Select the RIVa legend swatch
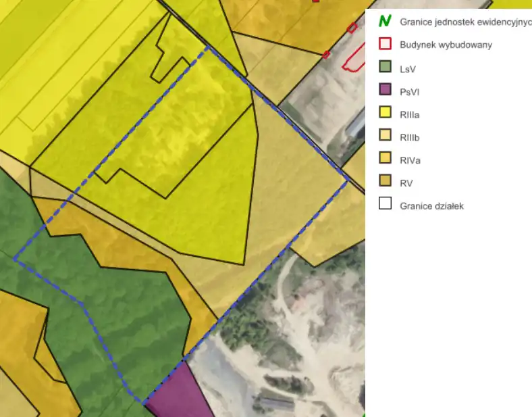The height and width of the screenshot is (417, 532). tap(385, 160)
